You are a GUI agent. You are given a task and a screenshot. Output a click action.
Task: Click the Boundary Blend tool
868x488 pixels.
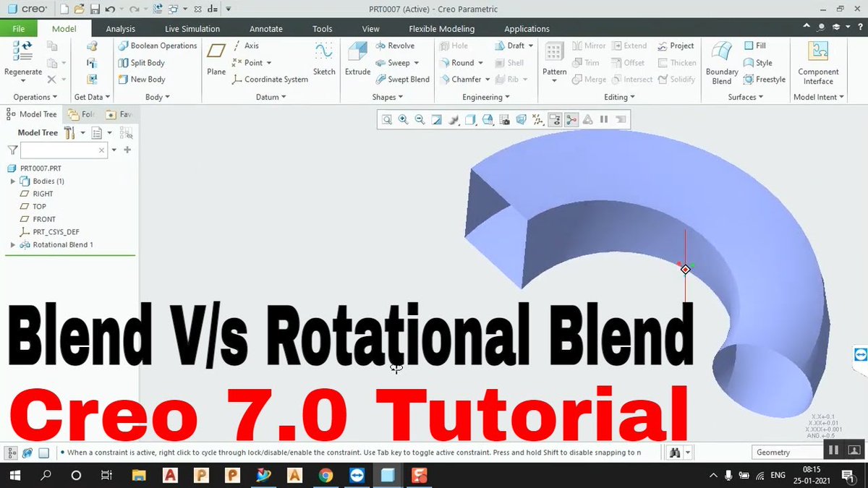[x=720, y=62]
